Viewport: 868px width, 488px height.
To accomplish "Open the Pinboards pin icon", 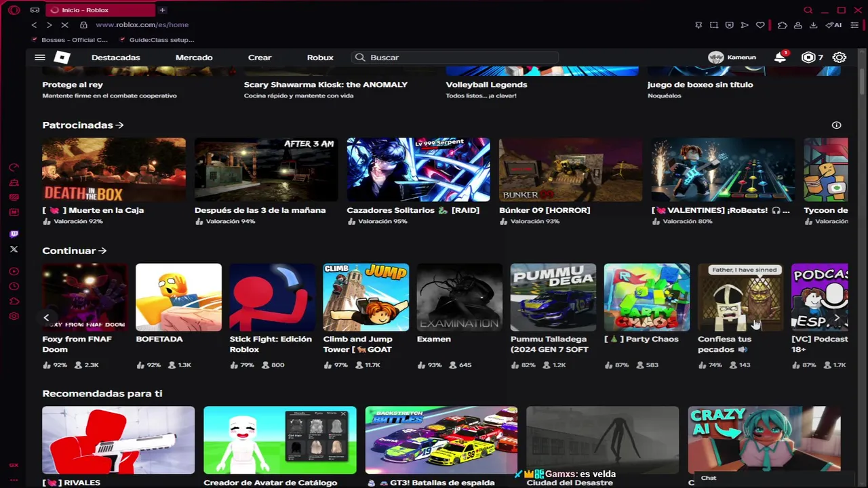I will (698, 25).
